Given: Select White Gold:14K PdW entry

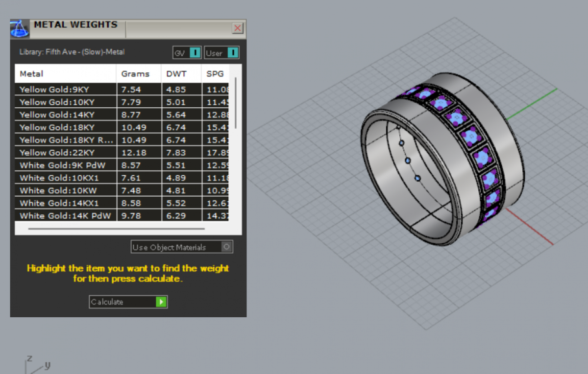Looking at the screenshot, I should [66, 216].
